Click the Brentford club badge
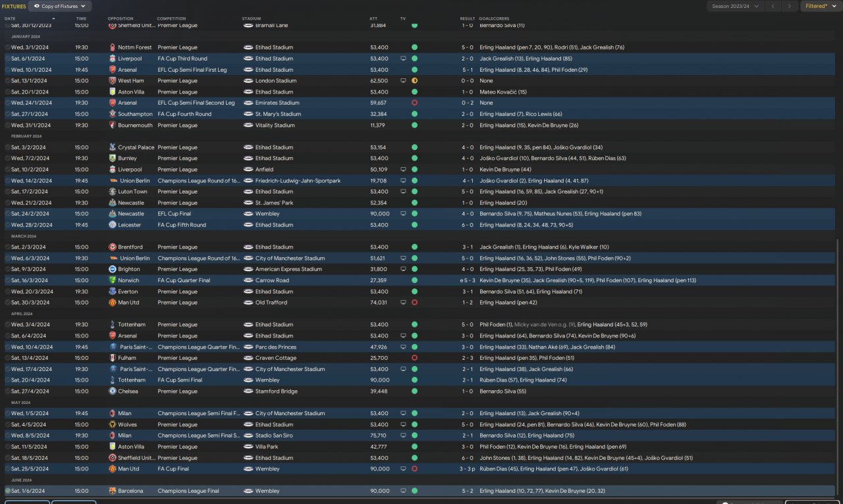The height and width of the screenshot is (504, 843). pos(112,247)
